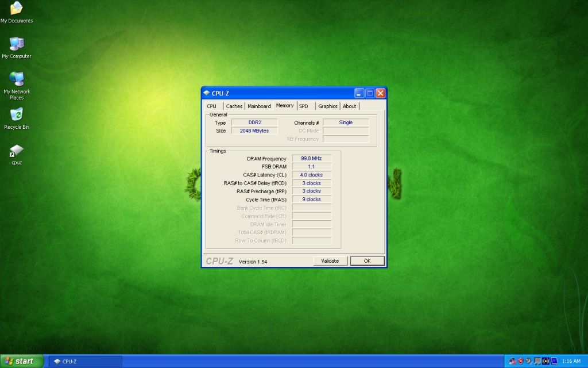Image resolution: width=588 pixels, height=368 pixels.
Task: Click the tRCD value 3 clocks
Action: point(312,183)
